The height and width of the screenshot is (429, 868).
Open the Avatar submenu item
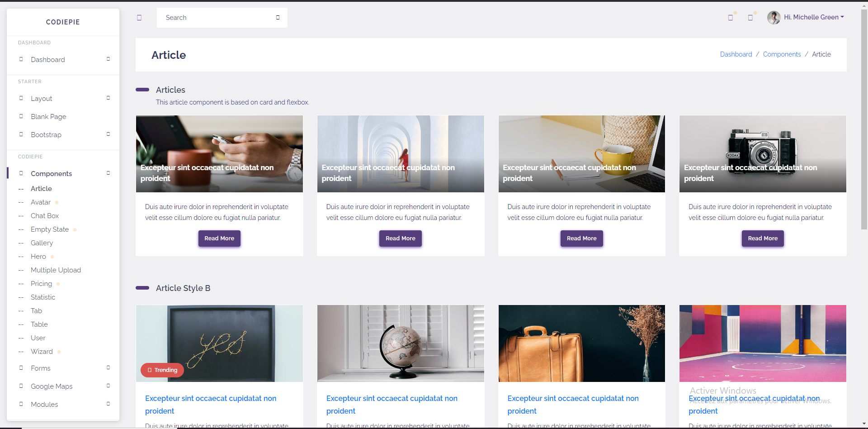click(41, 202)
